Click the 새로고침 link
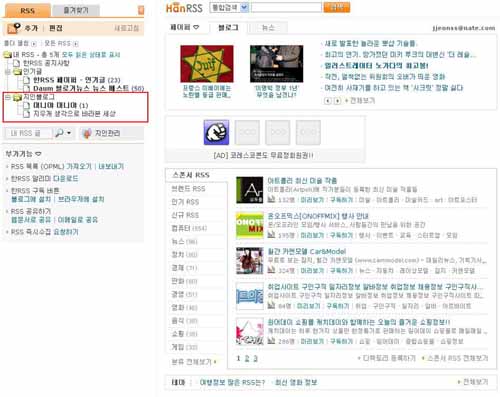500x397 pixels. pyautogui.click(x=127, y=28)
